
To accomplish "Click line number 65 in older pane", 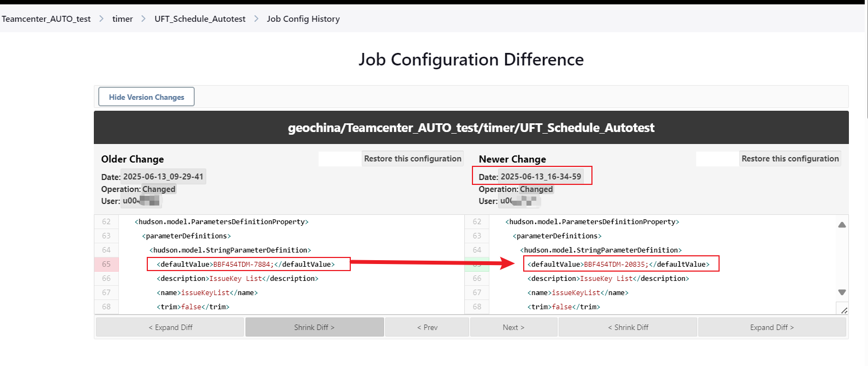I will [x=106, y=264].
